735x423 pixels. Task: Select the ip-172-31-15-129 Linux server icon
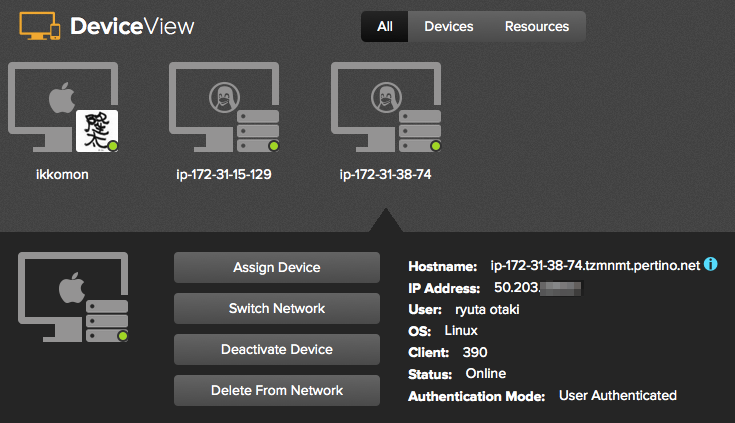click(x=224, y=107)
